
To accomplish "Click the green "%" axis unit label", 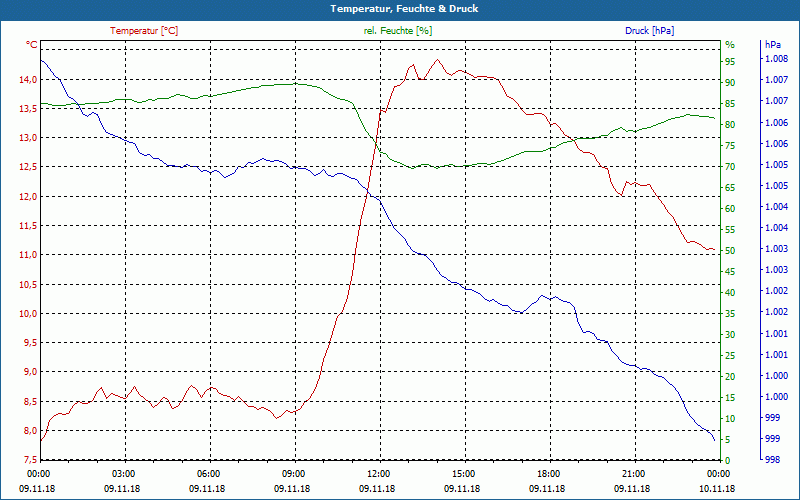I will [x=730, y=45].
